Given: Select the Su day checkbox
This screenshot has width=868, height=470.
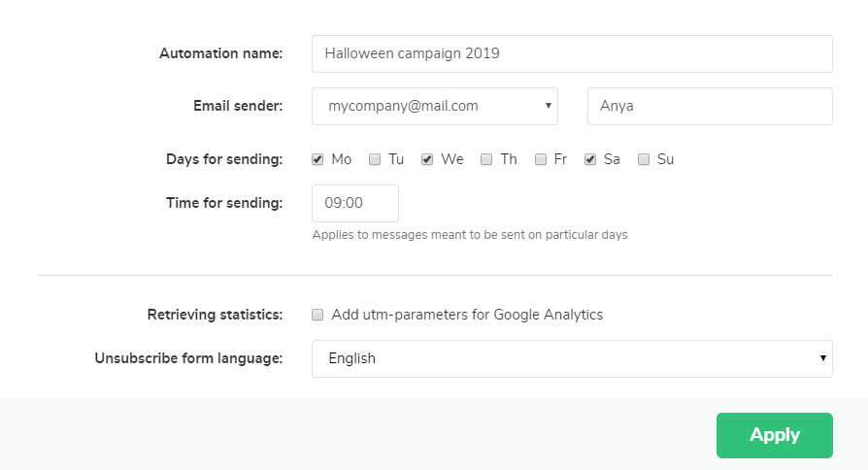Looking at the screenshot, I should tap(644, 160).
